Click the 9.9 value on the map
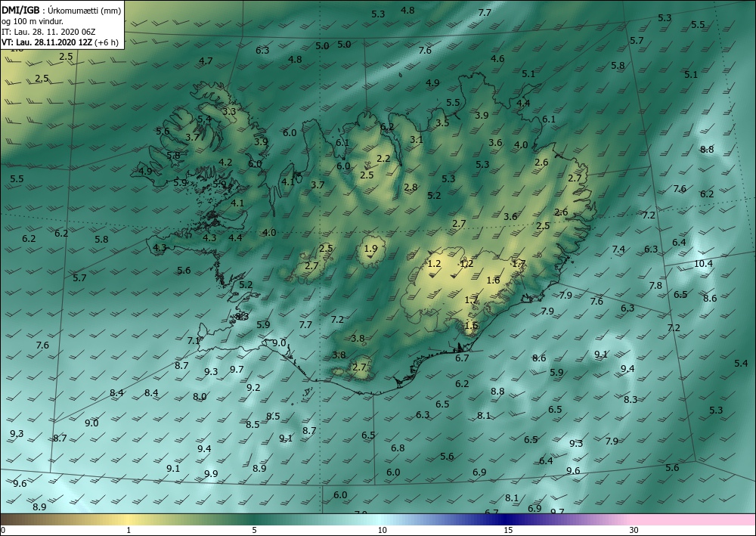The height and width of the screenshot is (536, 756). click(x=211, y=473)
